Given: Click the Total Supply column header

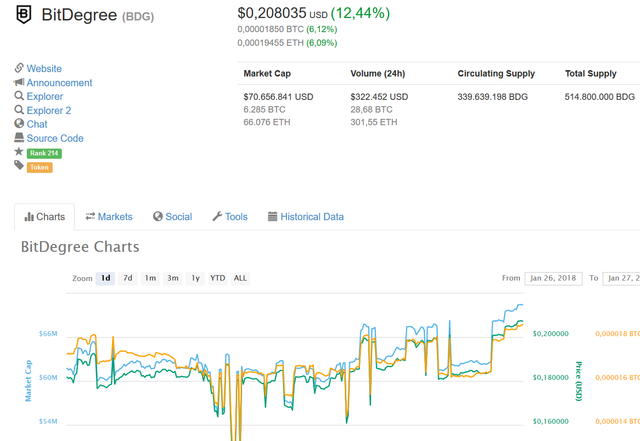Looking at the screenshot, I should (591, 74).
